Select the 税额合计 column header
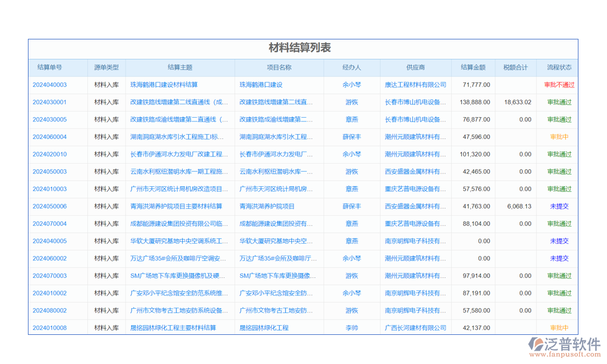The height and width of the screenshot is (364, 607). pyautogui.click(x=515, y=67)
